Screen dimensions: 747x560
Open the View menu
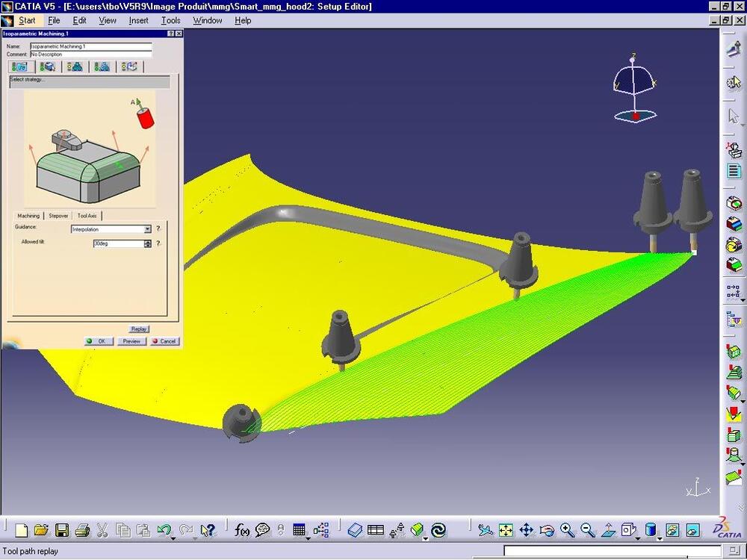click(107, 20)
